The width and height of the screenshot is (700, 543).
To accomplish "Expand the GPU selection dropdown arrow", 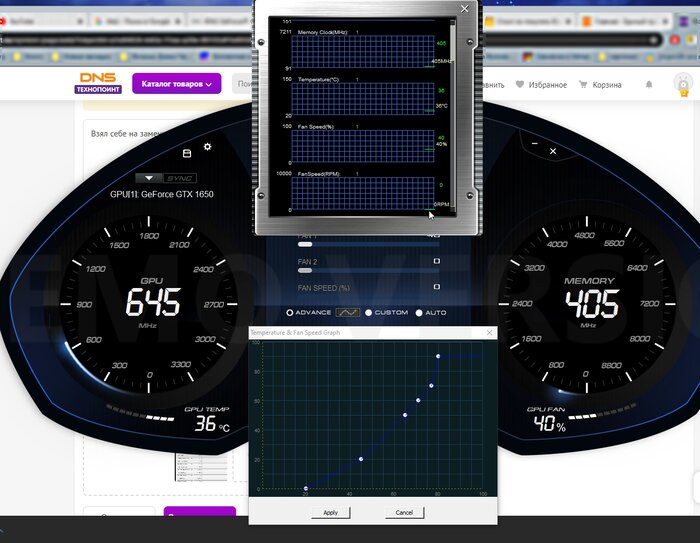I will pos(149,178).
